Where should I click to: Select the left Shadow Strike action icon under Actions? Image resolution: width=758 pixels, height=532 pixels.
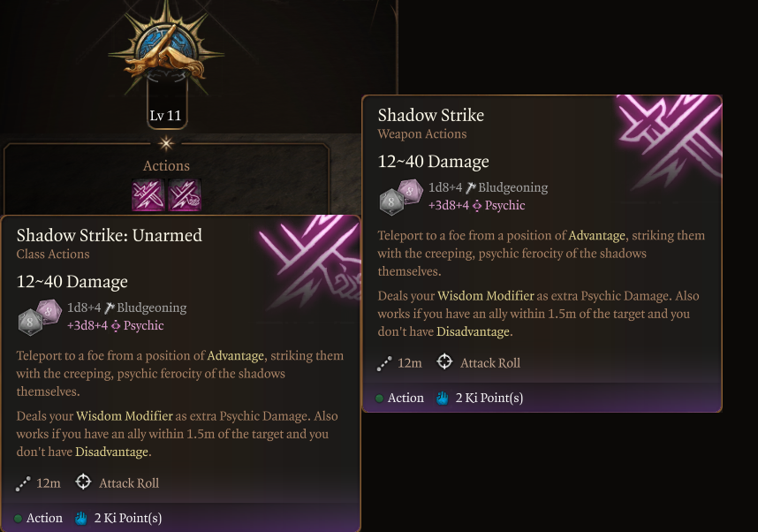tap(147, 195)
